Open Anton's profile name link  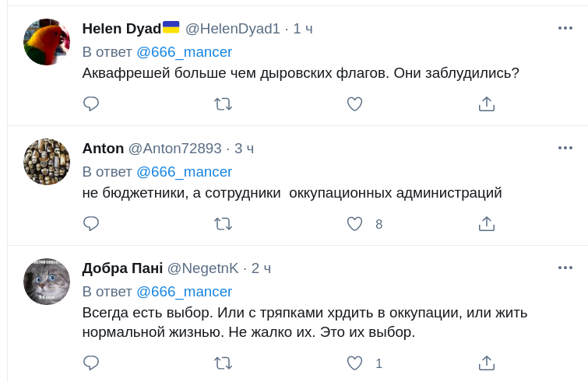[x=103, y=149]
